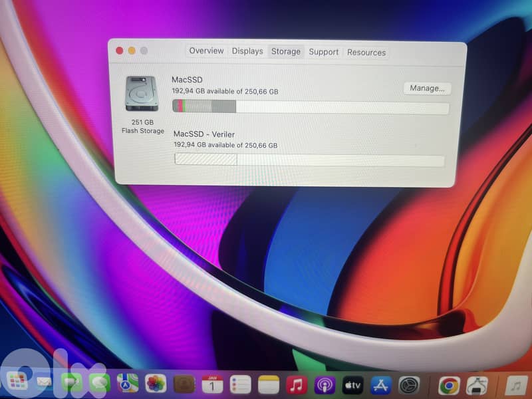The image size is (532, 399).
Task: Click the MacSSD storage usage bar
Action: pyautogui.click(x=311, y=107)
